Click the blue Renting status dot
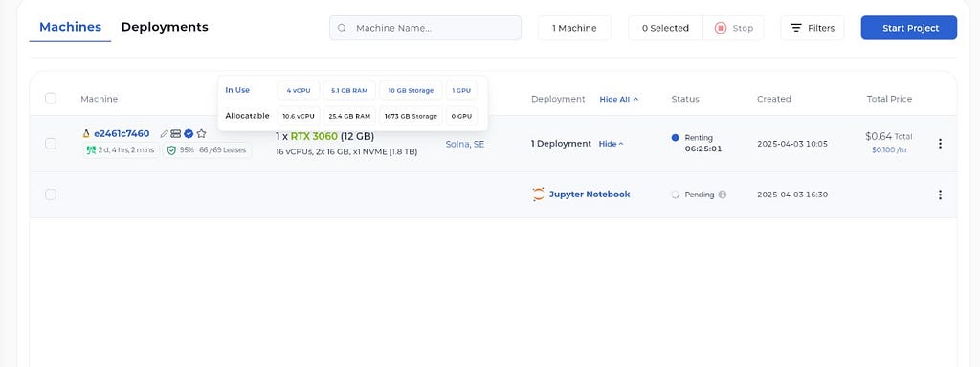This screenshot has width=980, height=367. point(675,137)
